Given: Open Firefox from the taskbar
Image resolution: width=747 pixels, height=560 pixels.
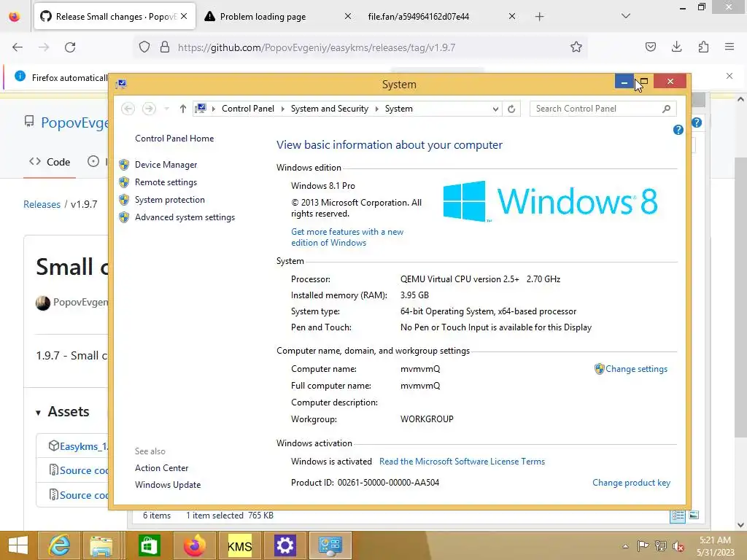Looking at the screenshot, I should (194, 545).
